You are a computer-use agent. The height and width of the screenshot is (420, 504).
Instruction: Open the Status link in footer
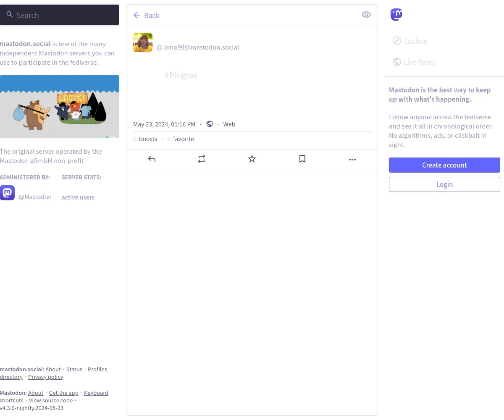(x=74, y=369)
